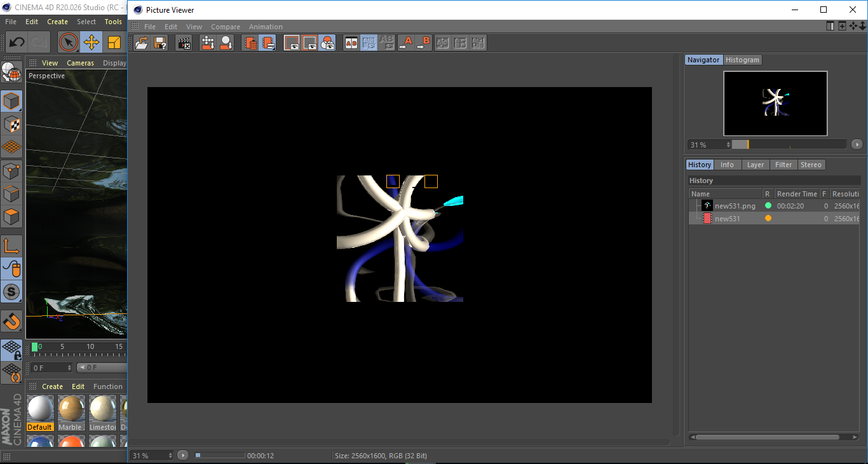This screenshot has height=464, width=868.
Task: Open Picture Viewer Edit menu
Action: pos(171,27)
